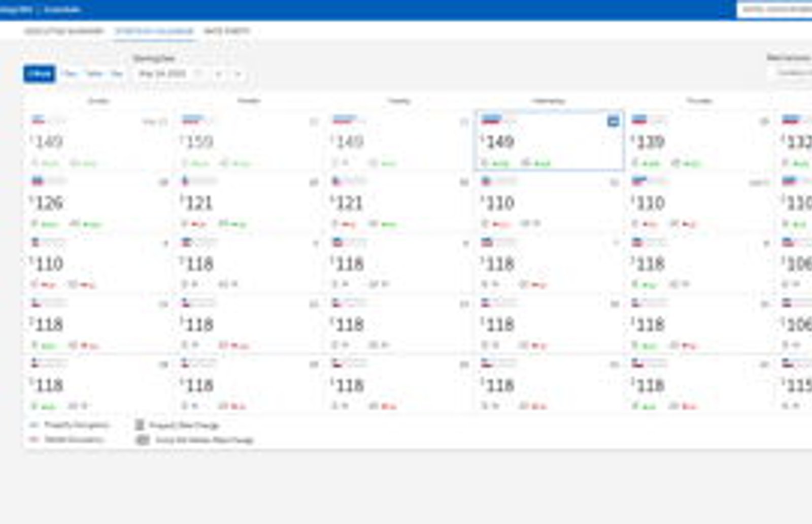The height and width of the screenshot is (524, 812).
Task: Click the Market Occupancy legend entry
Action: (x=67, y=440)
